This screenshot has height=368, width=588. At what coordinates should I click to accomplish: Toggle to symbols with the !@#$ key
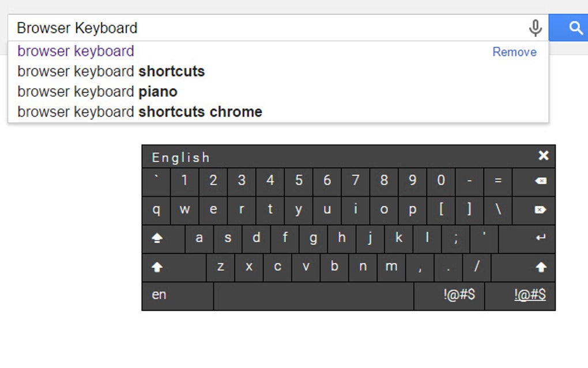click(450, 295)
